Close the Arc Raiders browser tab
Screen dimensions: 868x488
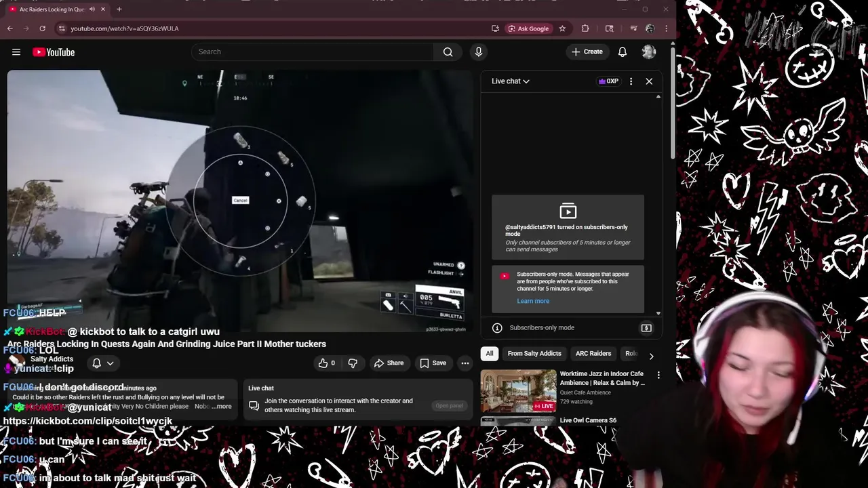tap(103, 9)
